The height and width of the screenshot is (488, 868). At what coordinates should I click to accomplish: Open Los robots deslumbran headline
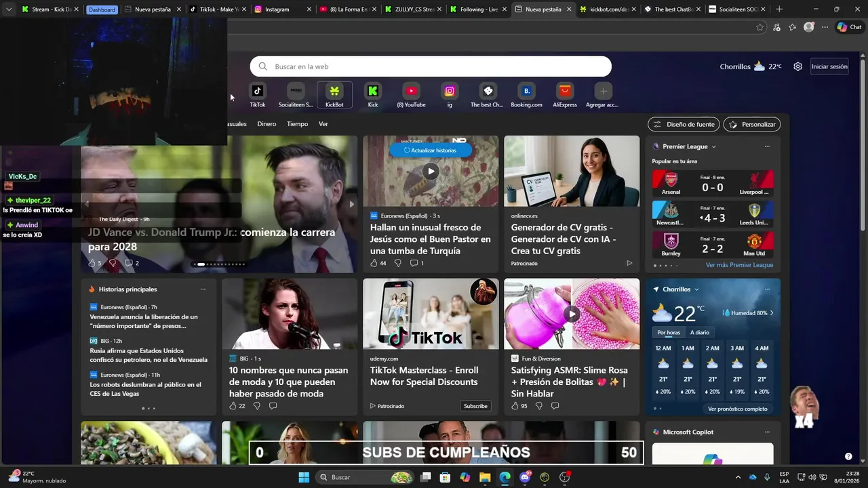coord(145,389)
